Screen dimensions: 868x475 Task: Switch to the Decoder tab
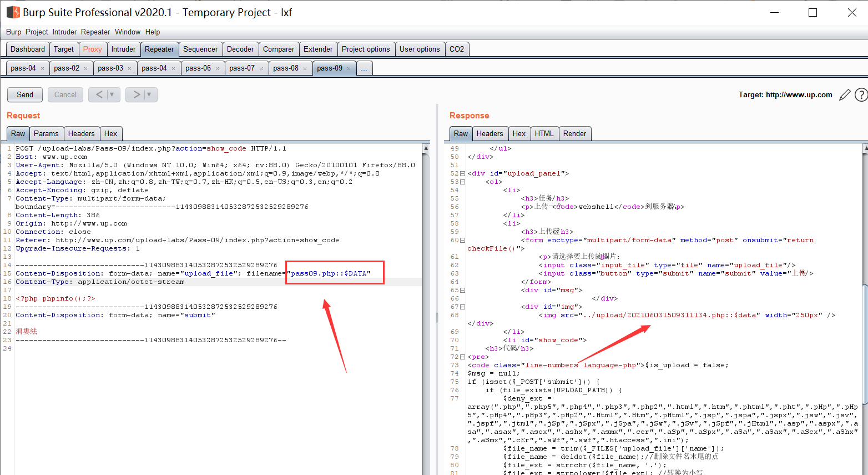click(x=240, y=49)
